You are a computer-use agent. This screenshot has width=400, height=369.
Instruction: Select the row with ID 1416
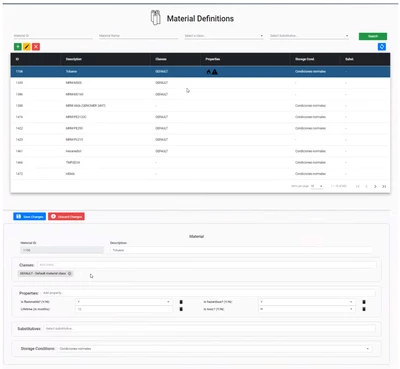click(200, 117)
